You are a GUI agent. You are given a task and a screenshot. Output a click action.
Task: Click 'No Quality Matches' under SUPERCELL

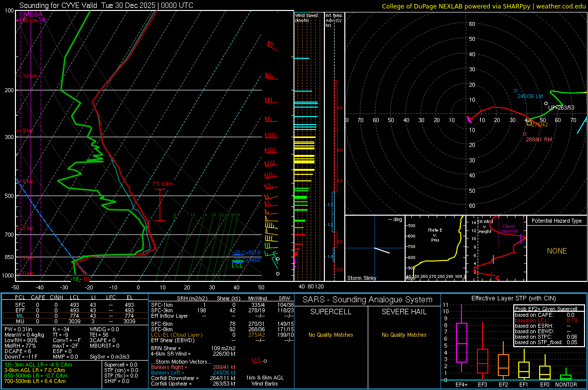[331, 335]
